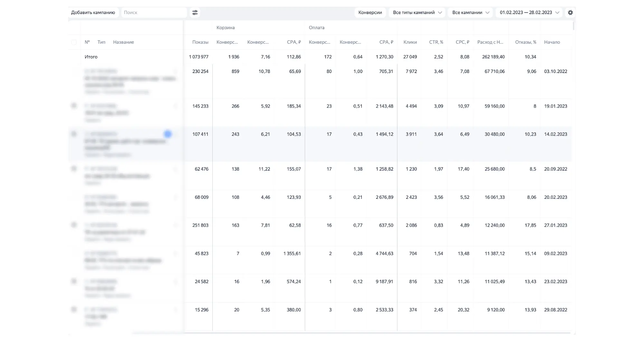Open table settings via the gear icon
The height and width of the screenshot is (342, 644).
[x=570, y=13]
